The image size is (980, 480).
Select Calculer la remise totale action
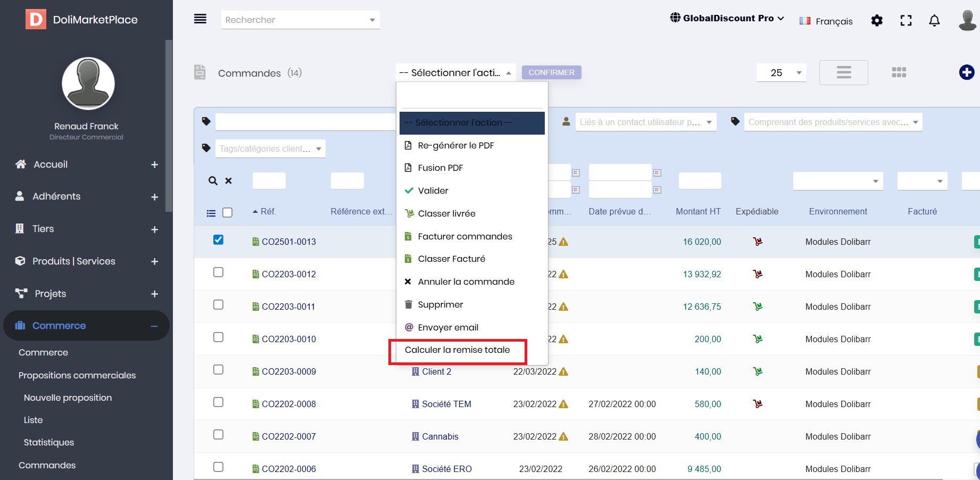click(x=457, y=350)
